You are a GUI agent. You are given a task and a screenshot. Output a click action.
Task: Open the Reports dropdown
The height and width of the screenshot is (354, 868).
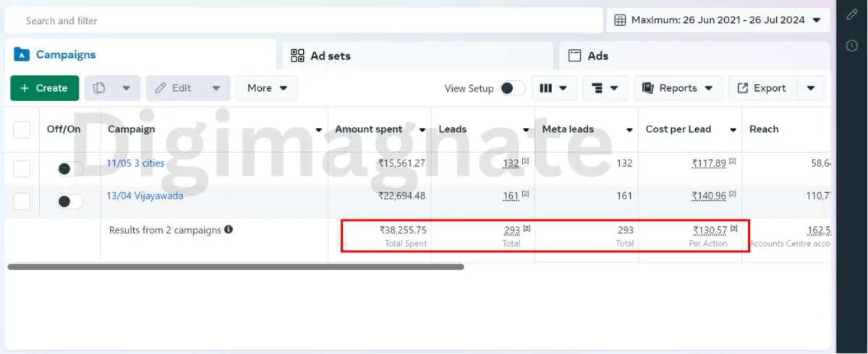[678, 88]
